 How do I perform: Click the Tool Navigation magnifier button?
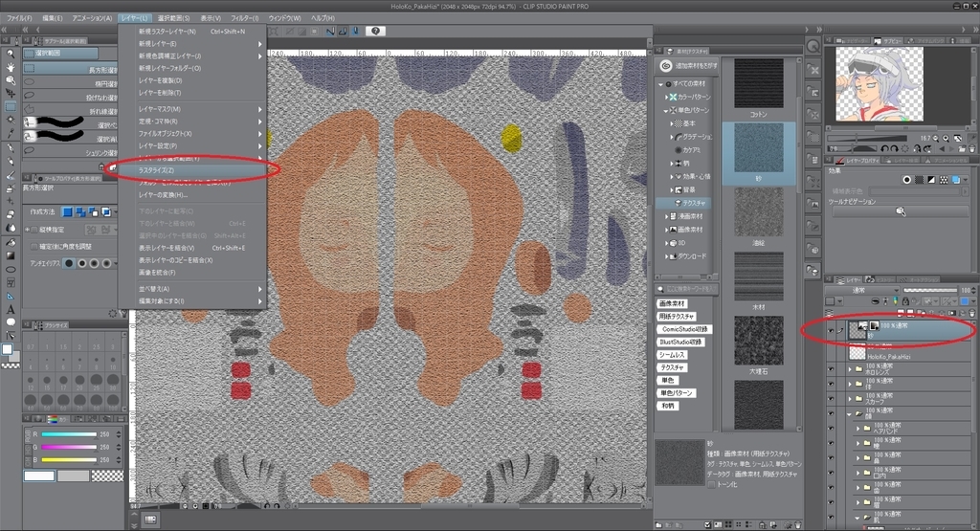coord(900,211)
